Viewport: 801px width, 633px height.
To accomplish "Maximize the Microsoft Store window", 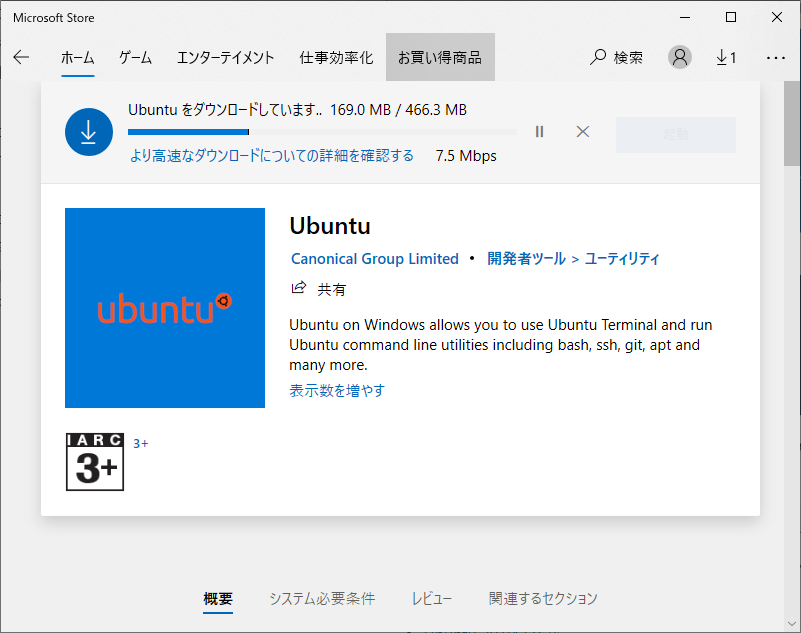I will (x=731, y=17).
